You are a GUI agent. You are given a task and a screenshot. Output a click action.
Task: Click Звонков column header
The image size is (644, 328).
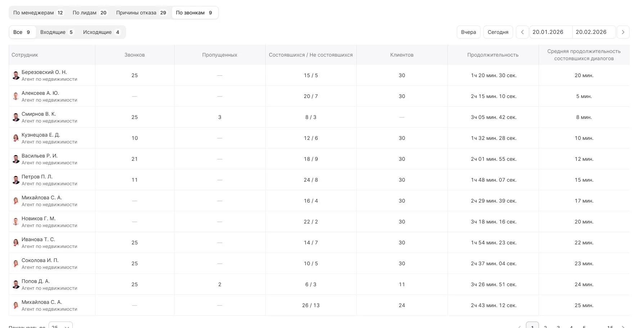click(135, 55)
